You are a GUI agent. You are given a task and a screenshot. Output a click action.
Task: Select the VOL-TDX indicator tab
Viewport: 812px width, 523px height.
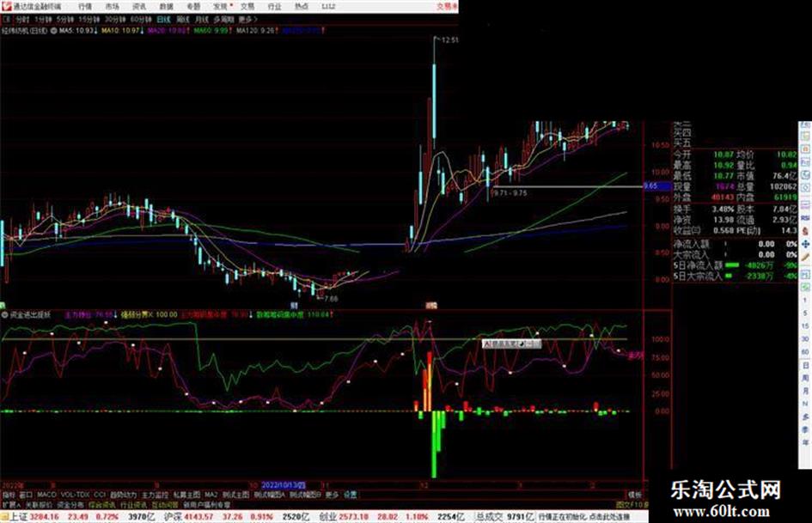coord(75,495)
